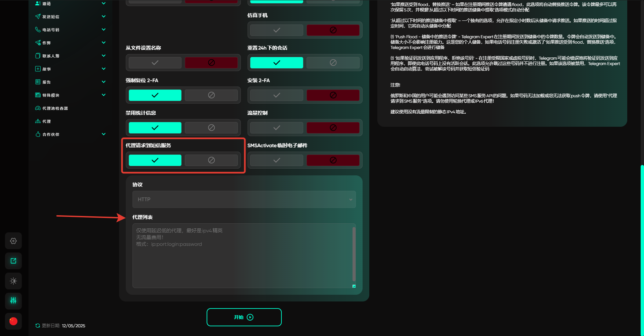Open the 报告 sidebar menu item
This screenshot has height=336, width=644.
(46, 82)
